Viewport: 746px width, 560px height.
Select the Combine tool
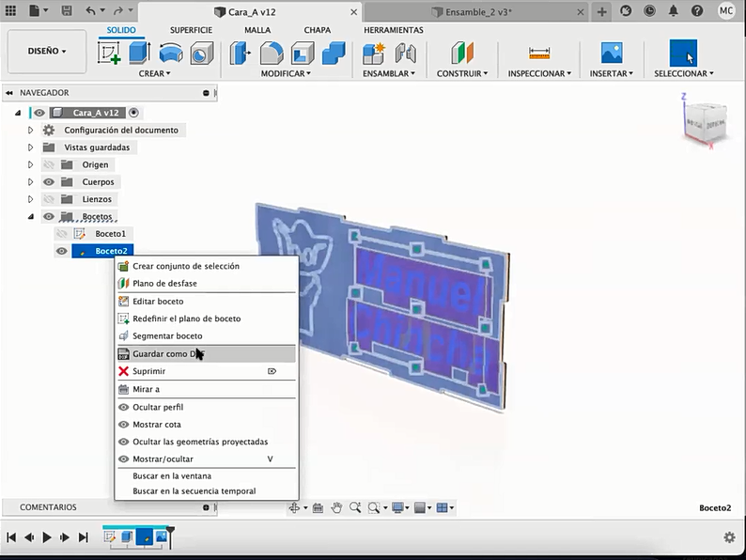click(x=334, y=53)
